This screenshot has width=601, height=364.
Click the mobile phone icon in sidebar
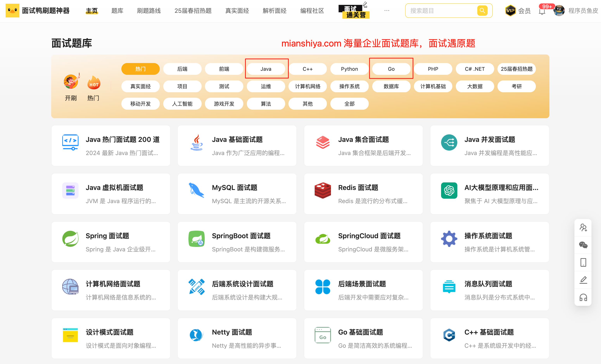(583, 263)
